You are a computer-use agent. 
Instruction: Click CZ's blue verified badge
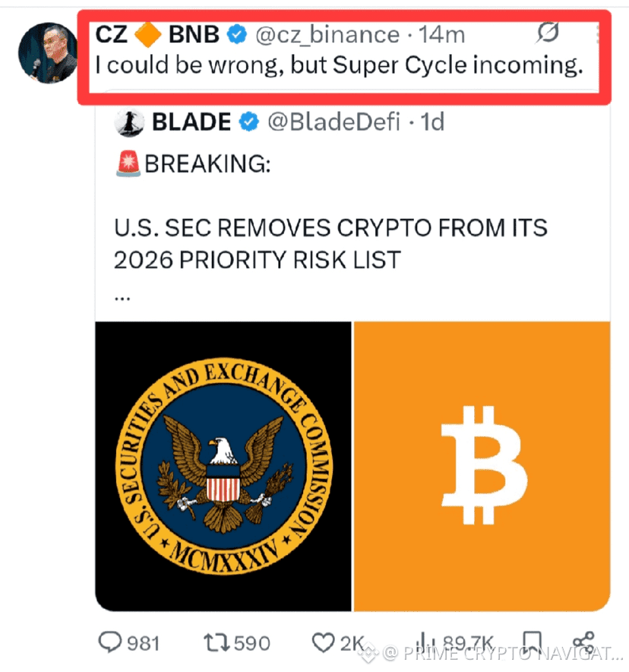238,34
